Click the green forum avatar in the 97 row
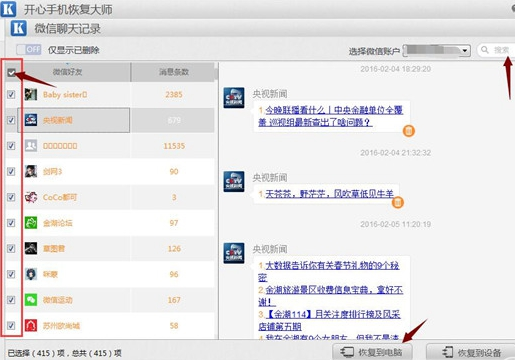 point(31,223)
